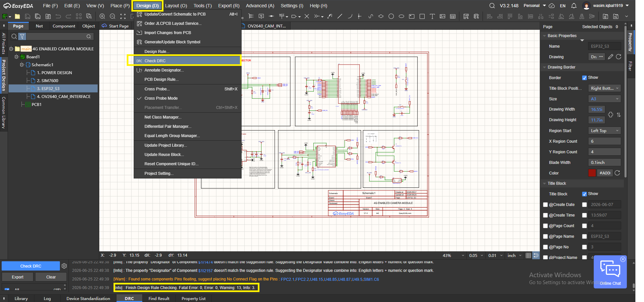The image size is (644, 302).
Task: Check the @Create Time checkbox
Action: pyautogui.click(x=545, y=215)
